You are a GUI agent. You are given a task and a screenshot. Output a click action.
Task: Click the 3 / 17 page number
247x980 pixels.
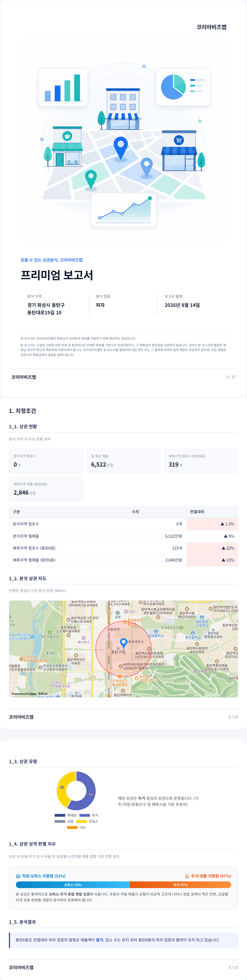(233, 968)
